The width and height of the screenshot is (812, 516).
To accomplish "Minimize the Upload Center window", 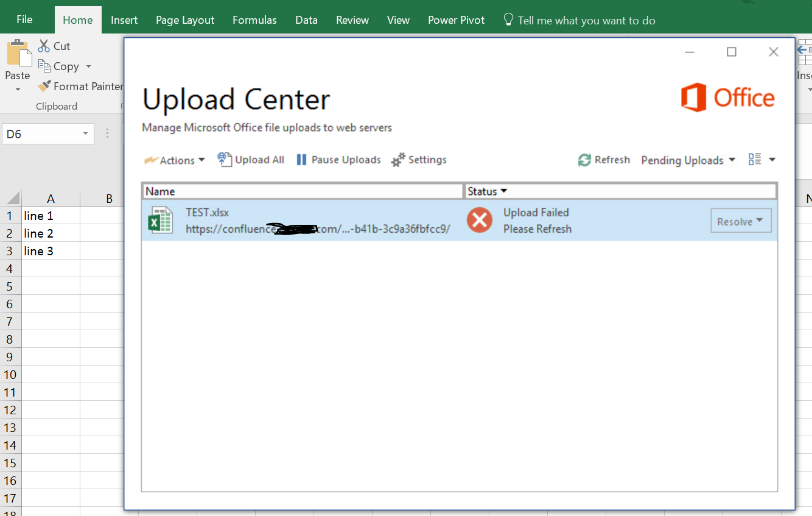I will (690, 52).
